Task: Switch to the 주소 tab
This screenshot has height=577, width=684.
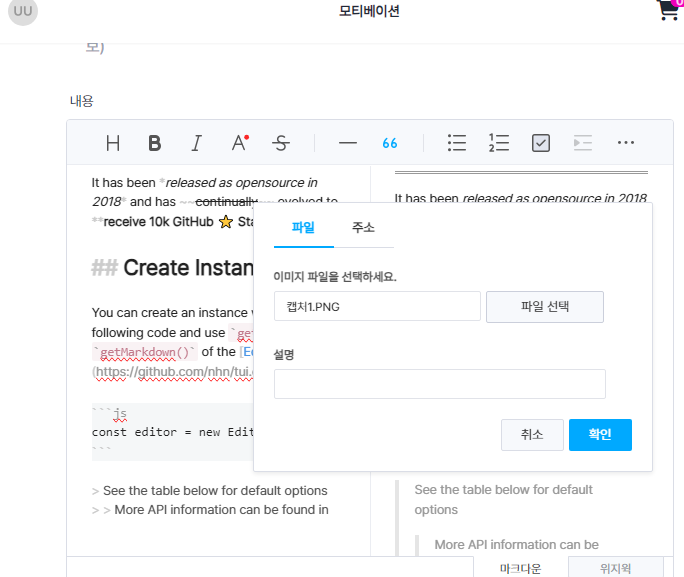Action: [363, 228]
